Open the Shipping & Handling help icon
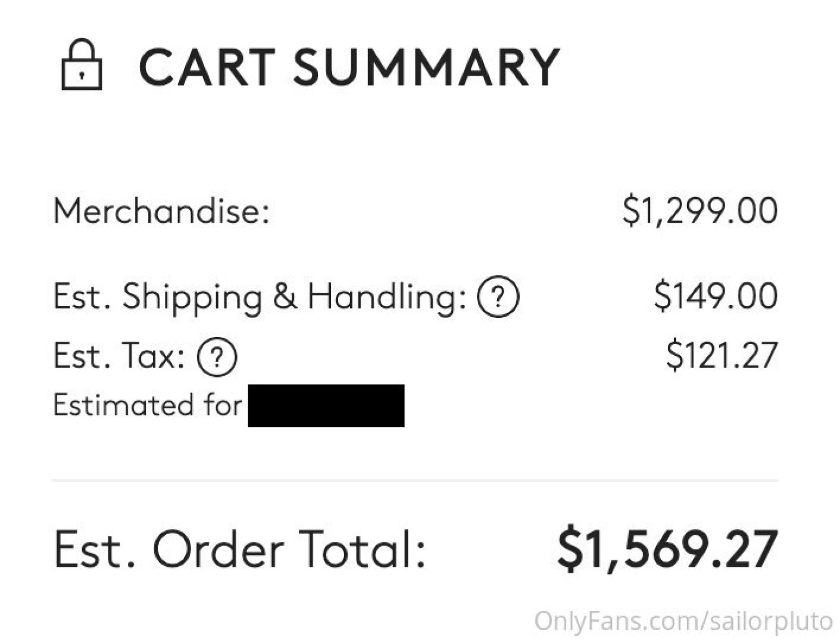Image resolution: width=840 pixels, height=643 pixels. pyautogui.click(x=498, y=296)
